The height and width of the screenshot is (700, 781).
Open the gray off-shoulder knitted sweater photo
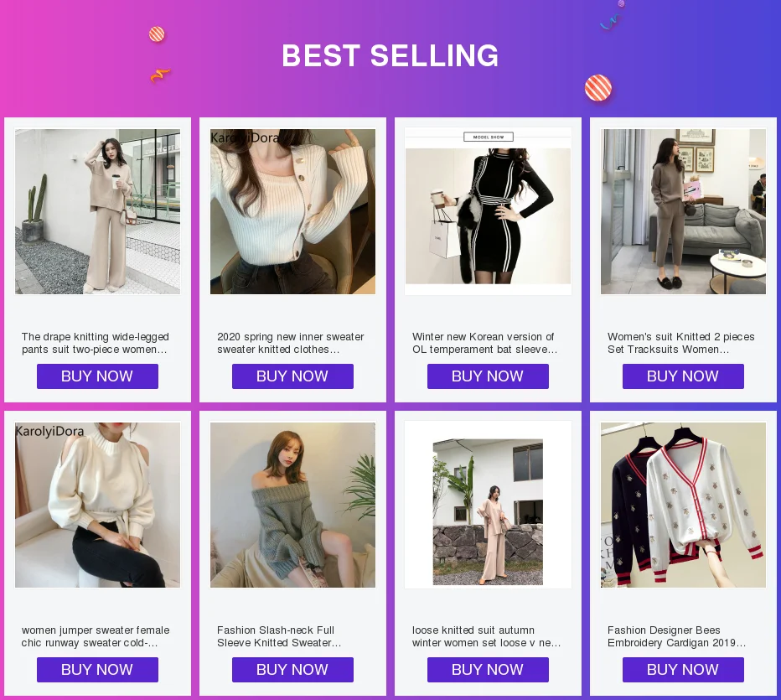coord(293,505)
